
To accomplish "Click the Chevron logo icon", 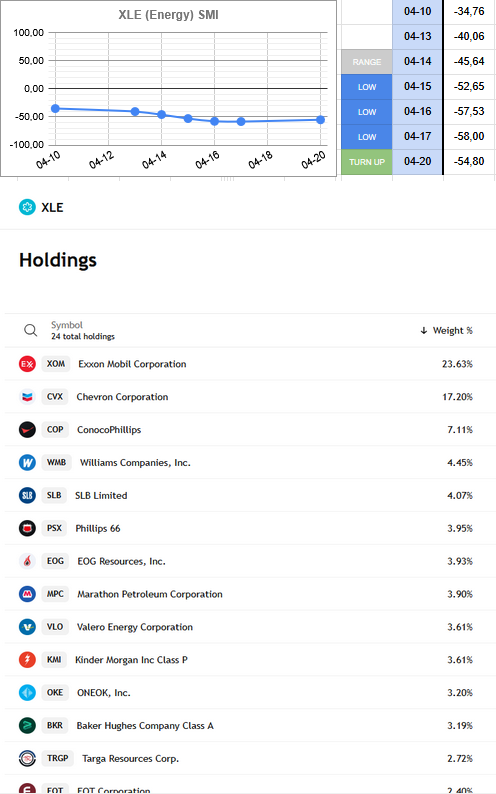I will [27, 397].
